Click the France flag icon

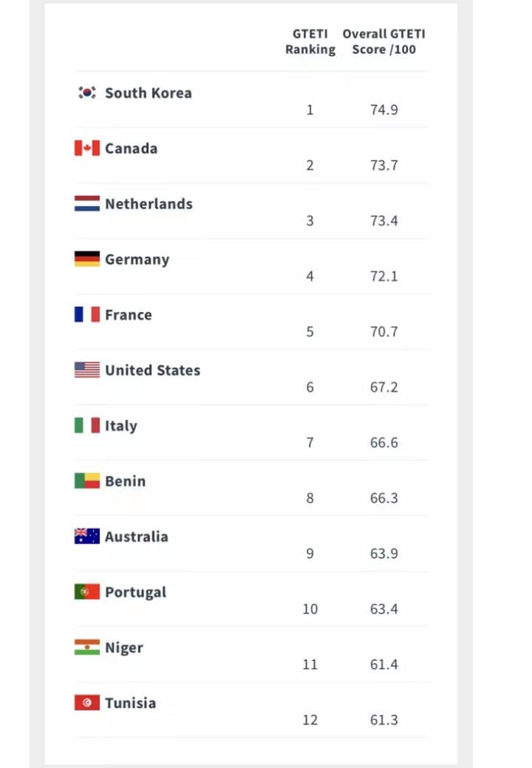87,315
